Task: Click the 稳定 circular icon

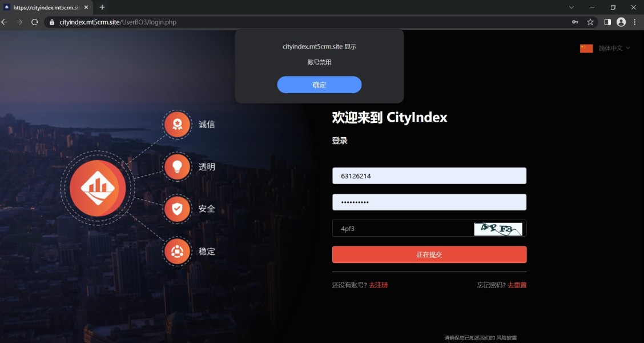Action: 177,251
